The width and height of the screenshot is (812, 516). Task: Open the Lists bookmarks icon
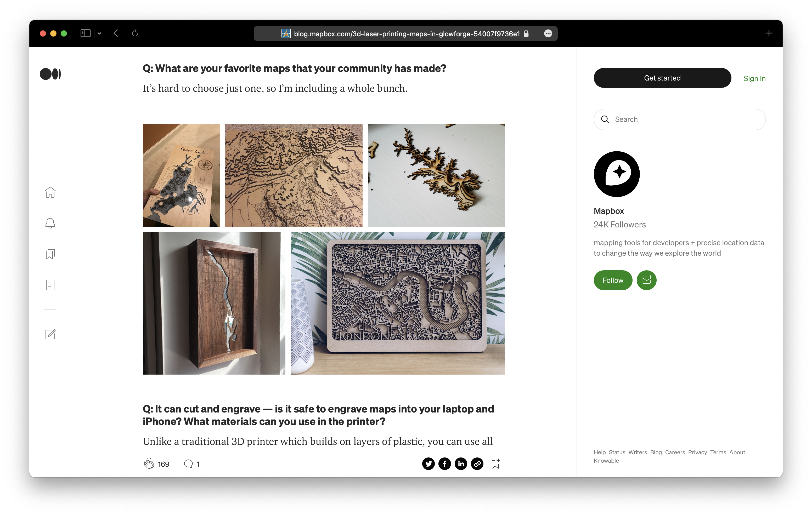pos(50,254)
